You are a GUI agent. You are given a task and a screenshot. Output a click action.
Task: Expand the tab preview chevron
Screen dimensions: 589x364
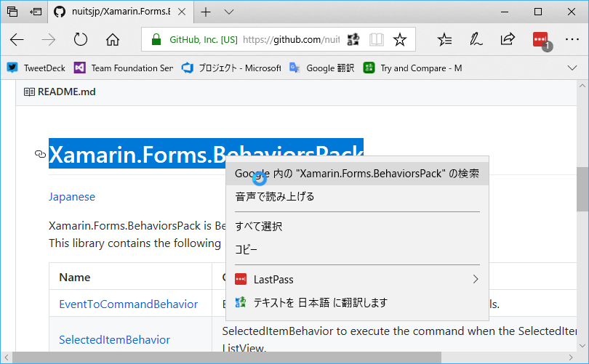[x=229, y=12]
